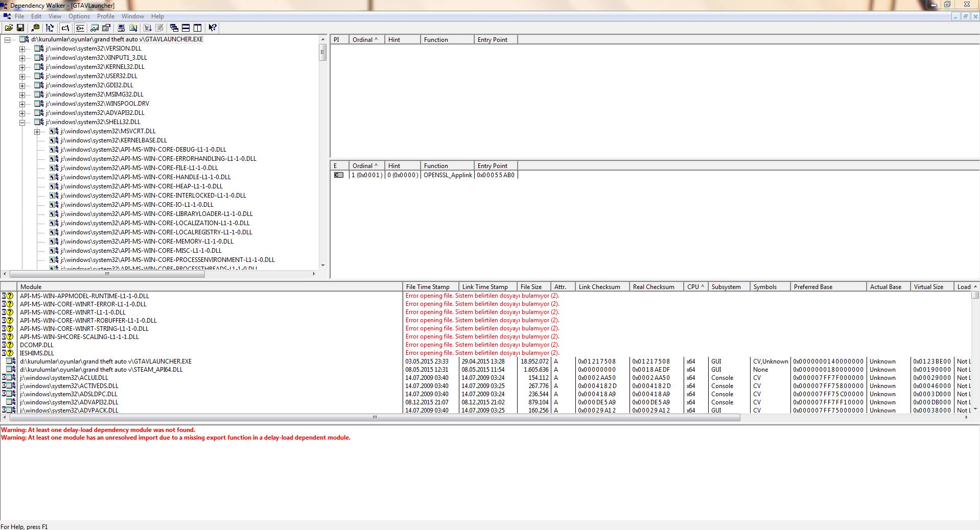Screen dimensions: 980x530
Task: Open the Profile menu
Action: pyautogui.click(x=106, y=16)
